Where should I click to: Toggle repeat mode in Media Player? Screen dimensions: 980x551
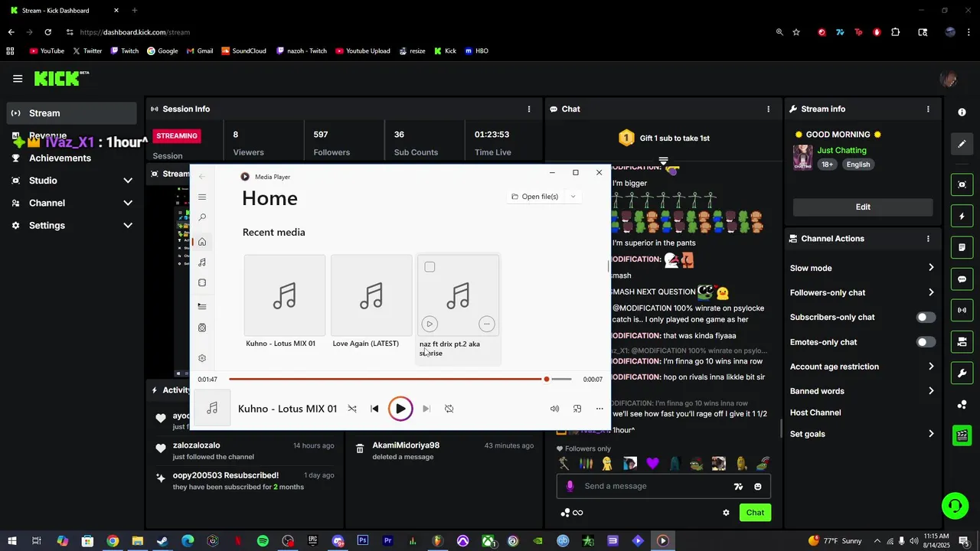point(449,409)
